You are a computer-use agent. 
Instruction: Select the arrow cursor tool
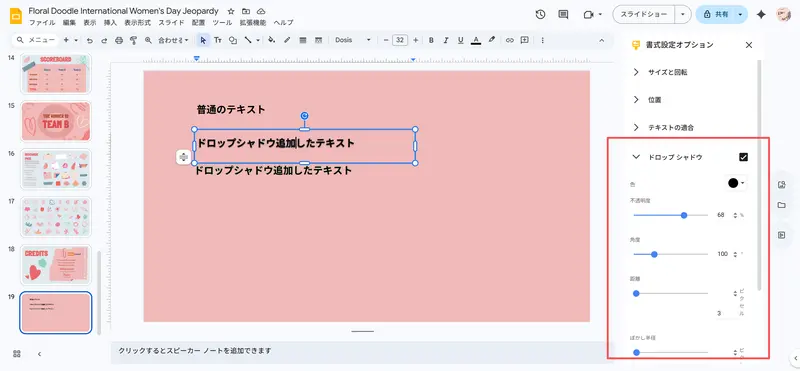coord(203,40)
